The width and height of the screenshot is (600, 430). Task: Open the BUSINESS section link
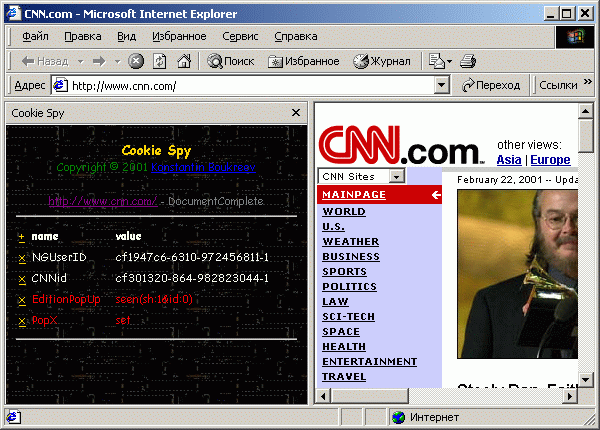[x=351, y=256]
